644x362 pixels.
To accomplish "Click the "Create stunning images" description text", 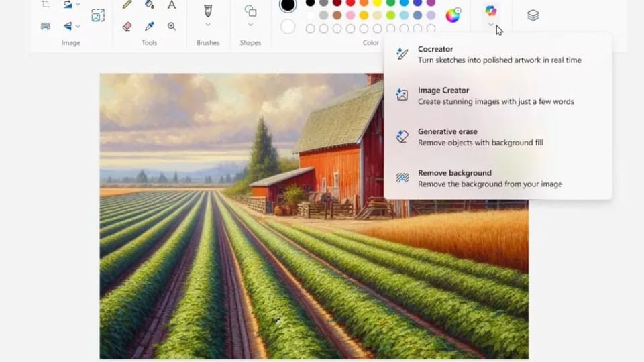I will click(496, 101).
